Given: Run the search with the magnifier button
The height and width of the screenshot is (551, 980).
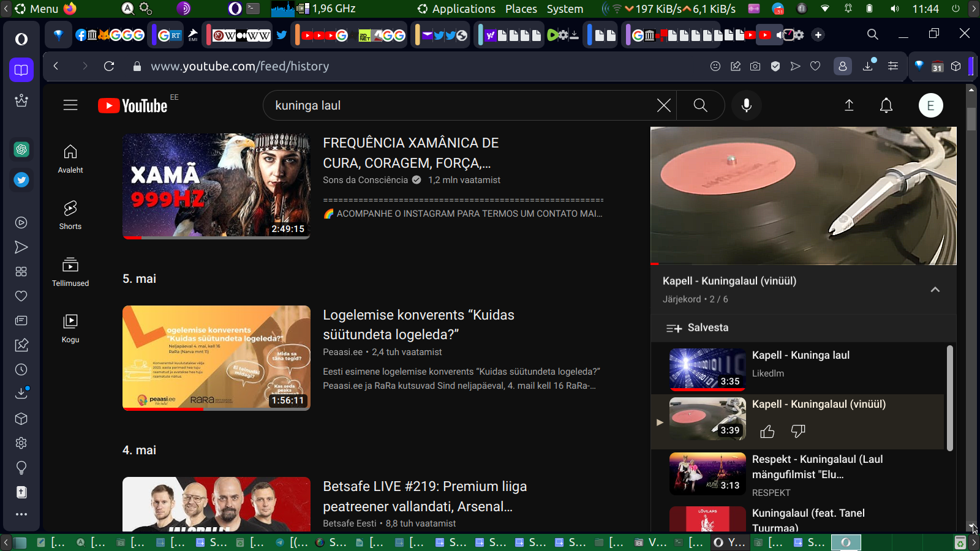Looking at the screenshot, I should tap(700, 105).
